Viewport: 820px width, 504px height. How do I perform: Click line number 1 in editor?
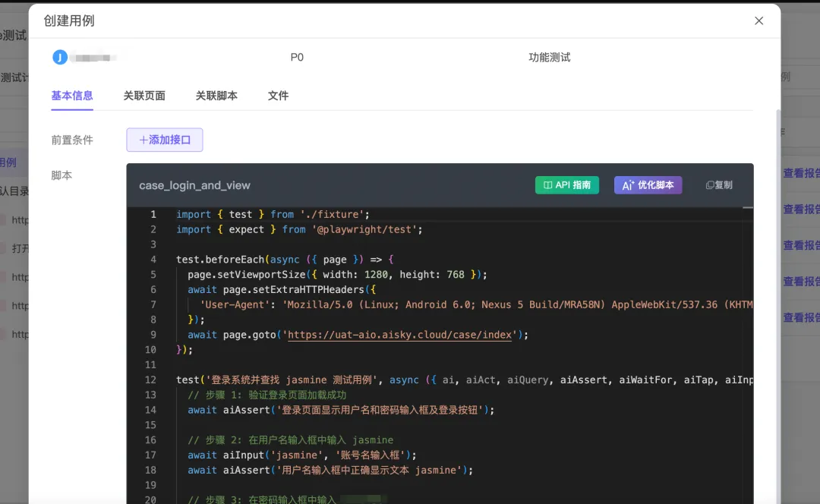click(x=153, y=214)
